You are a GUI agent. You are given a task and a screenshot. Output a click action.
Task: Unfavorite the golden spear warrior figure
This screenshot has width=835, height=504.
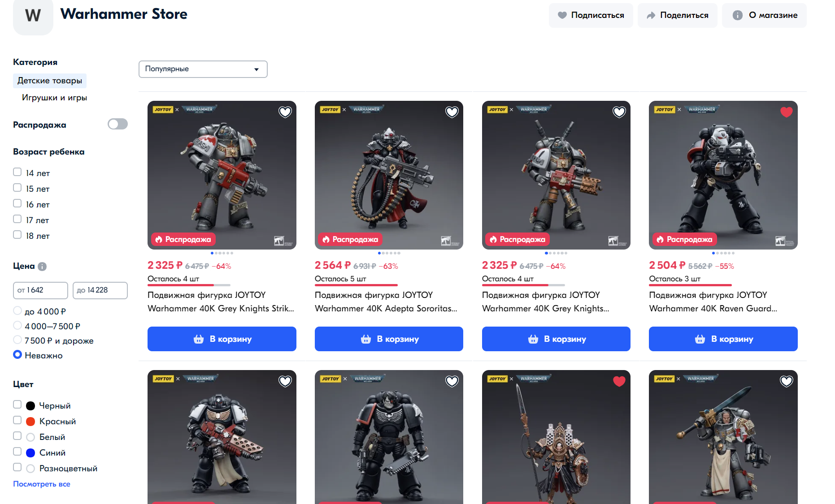pyautogui.click(x=619, y=381)
